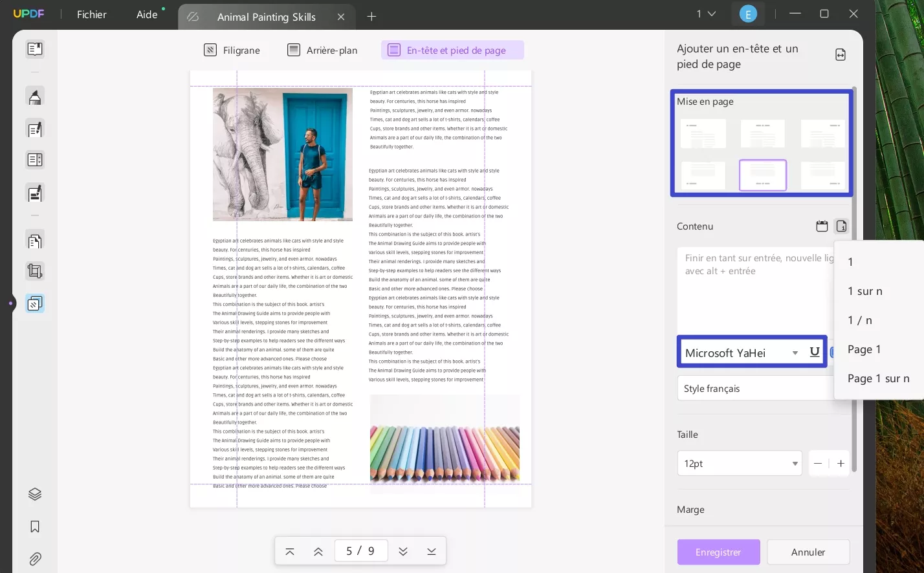Switch to the Arrière-plan tab
Viewport: 924px width, 573px height.
(x=322, y=50)
